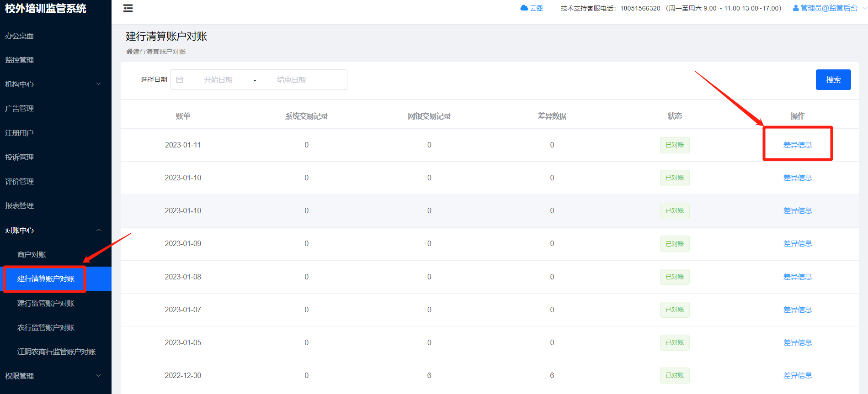Image resolution: width=868 pixels, height=394 pixels.
Task: Navigate to 办公桌面 in the sidebar
Action: point(20,36)
